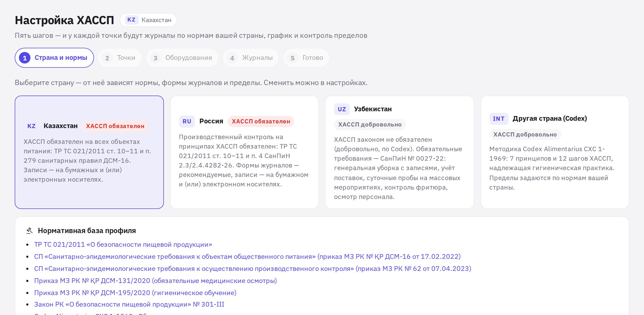The image size is (644, 315).
Task: Open Приказ ДСМ-131/2020 медицинские осмотры link
Action: tap(155, 281)
